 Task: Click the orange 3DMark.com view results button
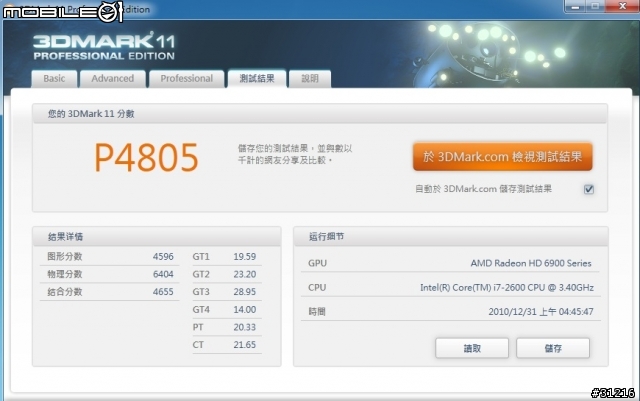(502, 157)
